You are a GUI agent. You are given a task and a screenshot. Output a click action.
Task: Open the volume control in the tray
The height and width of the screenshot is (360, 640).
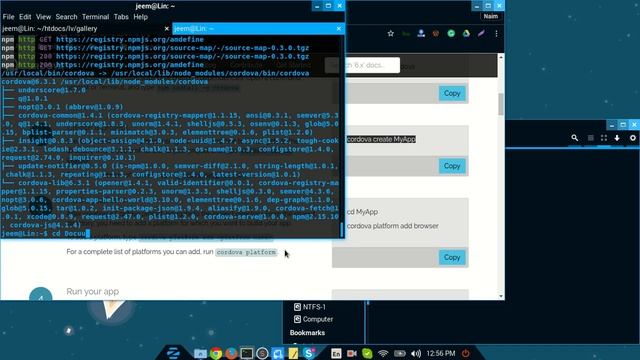click(416, 353)
